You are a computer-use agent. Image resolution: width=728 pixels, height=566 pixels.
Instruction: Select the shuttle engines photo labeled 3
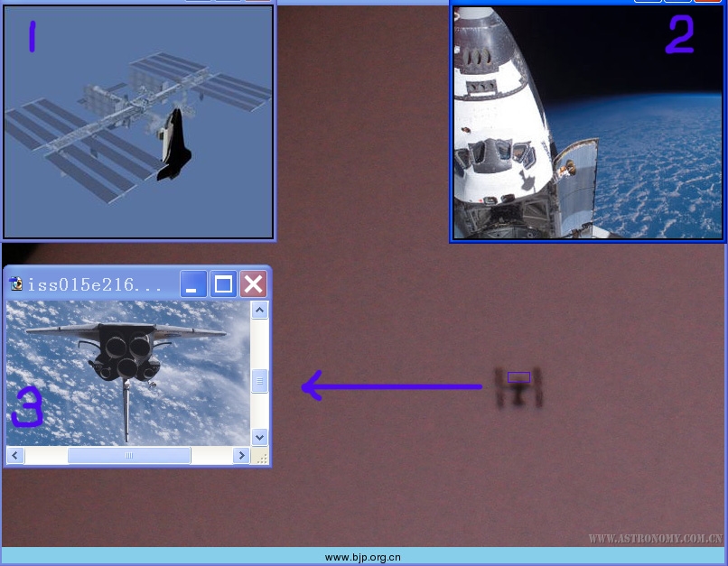tap(127, 373)
